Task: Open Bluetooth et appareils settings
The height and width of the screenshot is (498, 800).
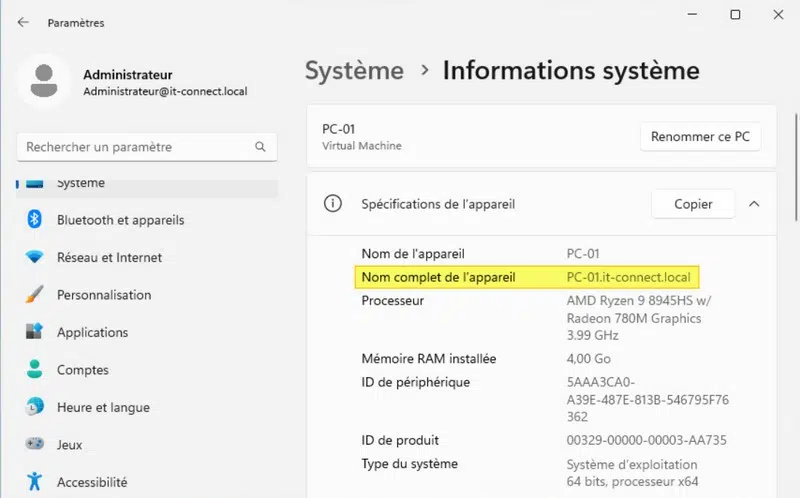Action: coord(147,220)
